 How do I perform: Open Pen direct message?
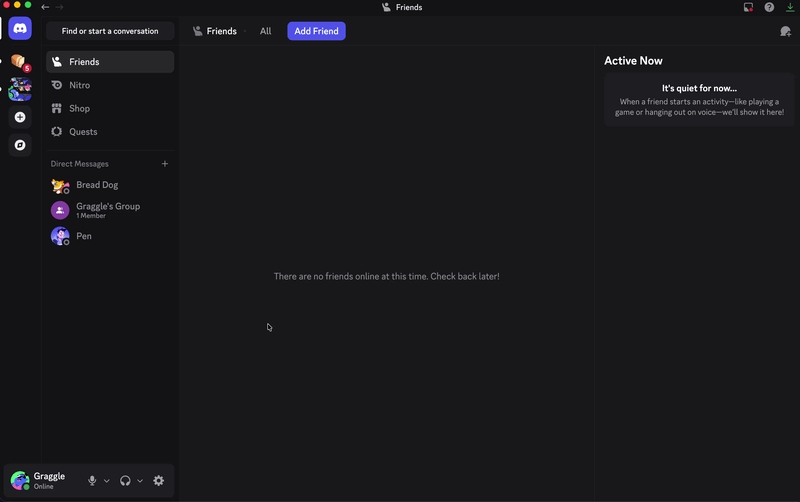110,236
